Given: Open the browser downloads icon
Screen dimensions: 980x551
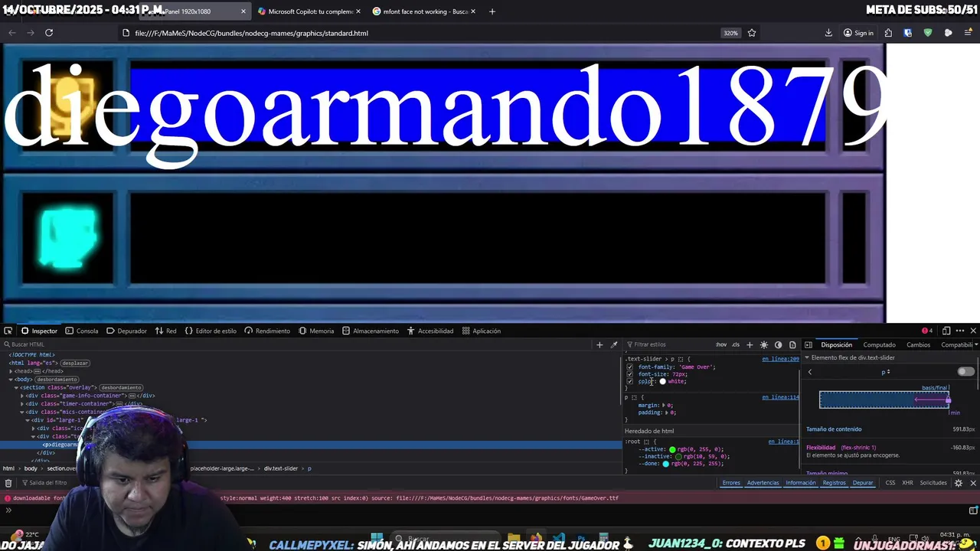Looking at the screenshot, I should pos(828,33).
